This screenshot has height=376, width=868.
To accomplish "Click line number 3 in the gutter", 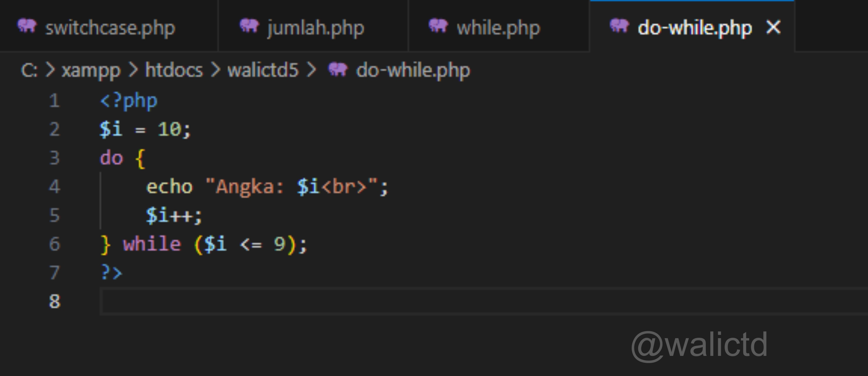I will point(54,158).
